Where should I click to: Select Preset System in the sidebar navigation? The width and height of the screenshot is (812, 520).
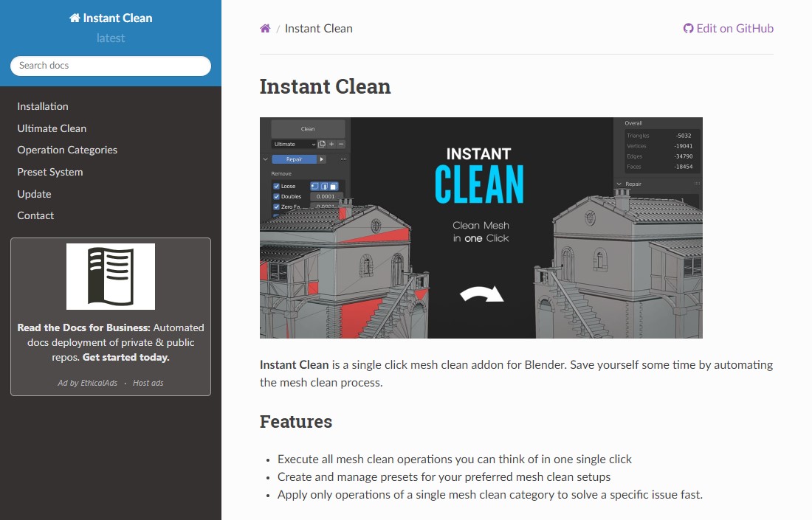49,172
